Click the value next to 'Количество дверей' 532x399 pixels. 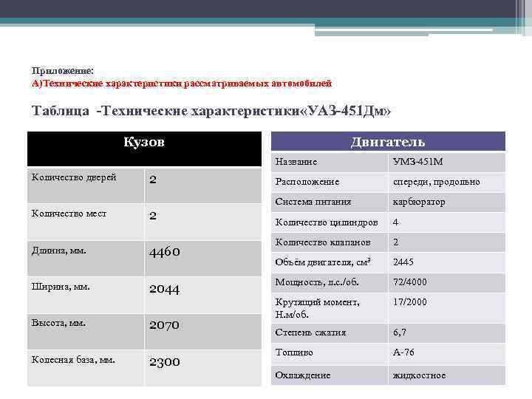153,179
